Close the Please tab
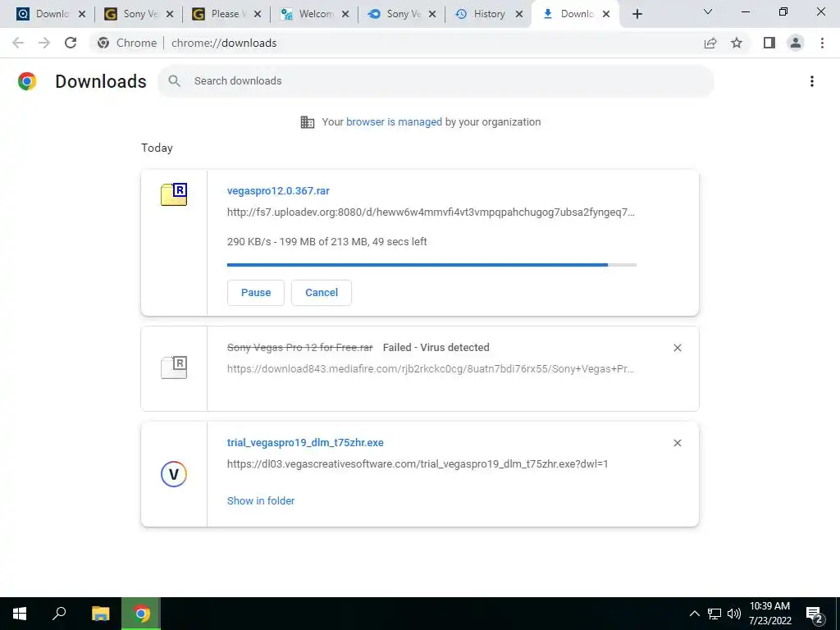The width and height of the screenshot is (840, 630). coord(258,15)
